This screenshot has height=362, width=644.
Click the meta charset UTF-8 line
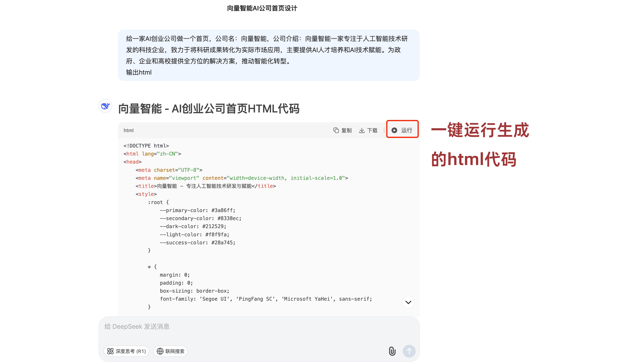[x=169, y=170]
